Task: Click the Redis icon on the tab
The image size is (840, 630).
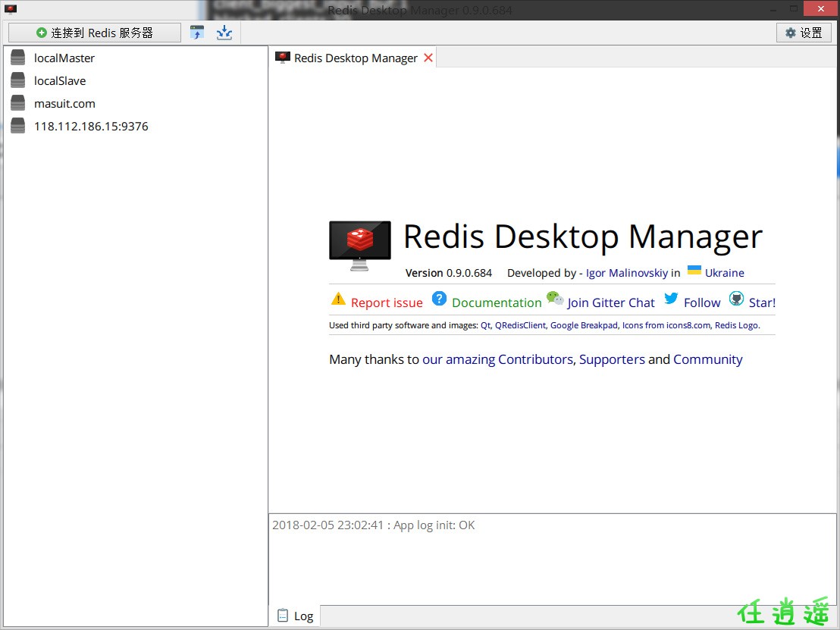Action: coord(282,58)
